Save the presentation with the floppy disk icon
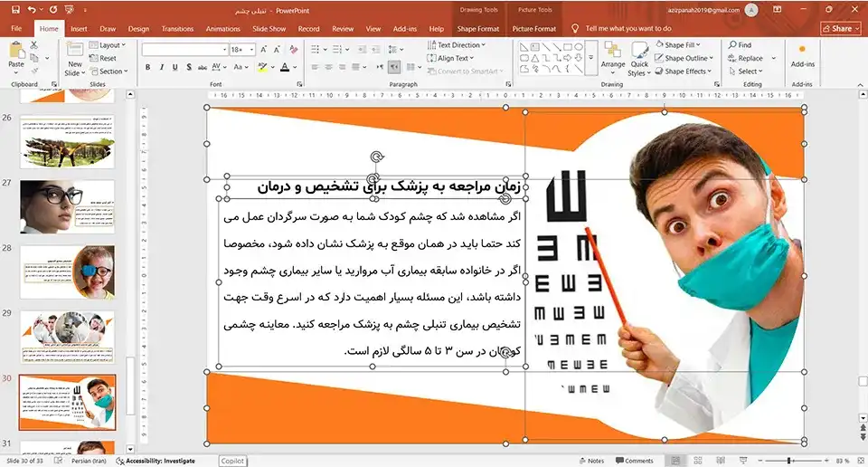Image resolution: width=868 pixels, height=467 pixels. click(15, 9)
